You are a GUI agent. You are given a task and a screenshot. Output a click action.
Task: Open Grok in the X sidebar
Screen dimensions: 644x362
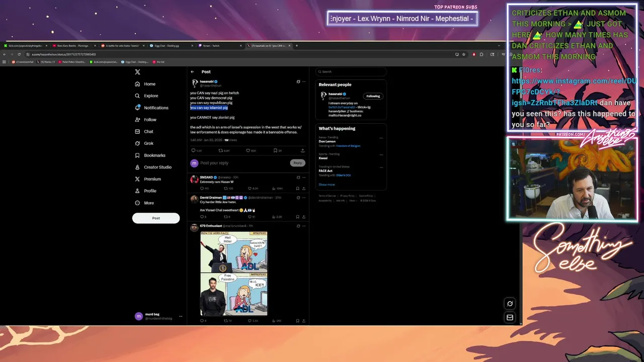tap(144, 143)
